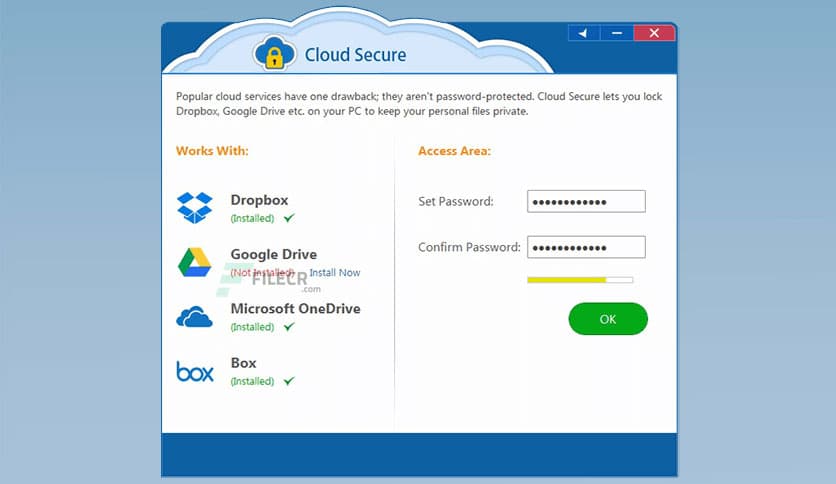
Task: Click the Cloud Secure padlock logo
Action: 271,53
